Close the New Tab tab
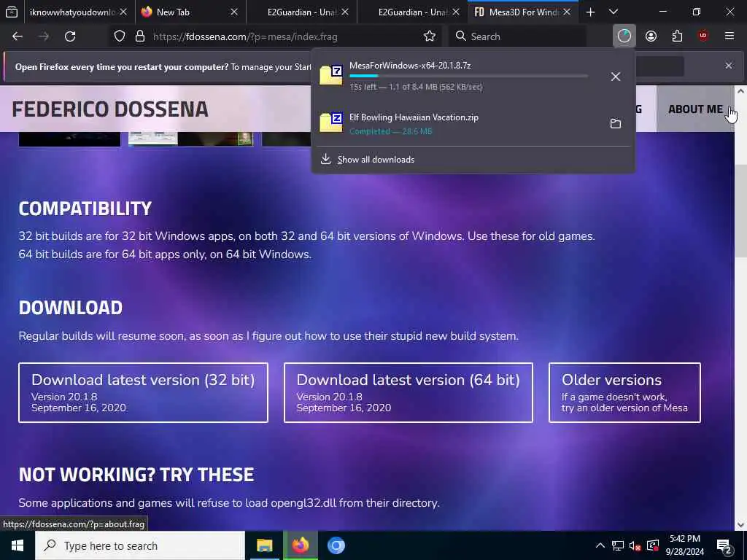 point(234,12)
